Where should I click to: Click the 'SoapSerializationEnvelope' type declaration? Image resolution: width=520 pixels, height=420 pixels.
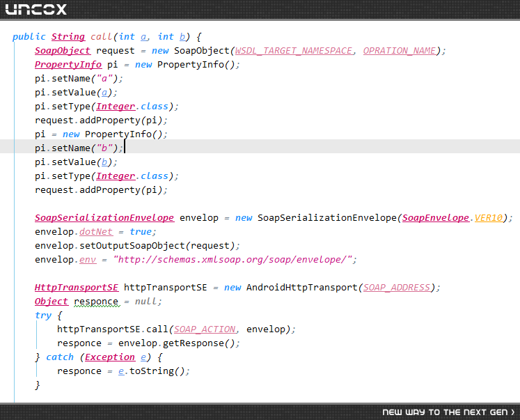[104, 217]
